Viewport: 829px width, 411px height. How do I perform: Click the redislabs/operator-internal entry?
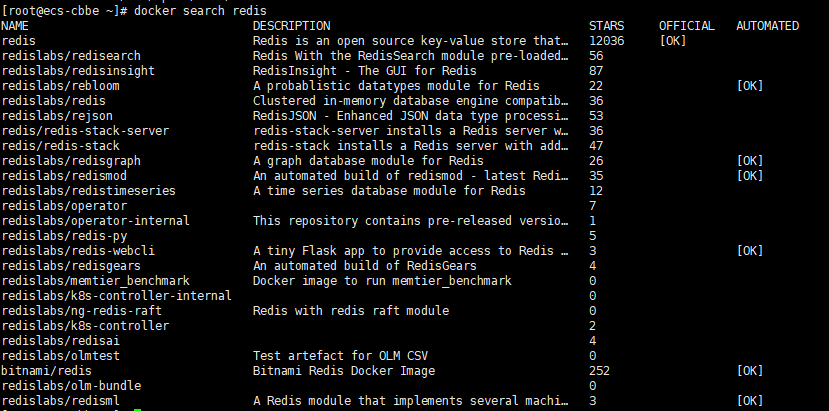[95, 221]
